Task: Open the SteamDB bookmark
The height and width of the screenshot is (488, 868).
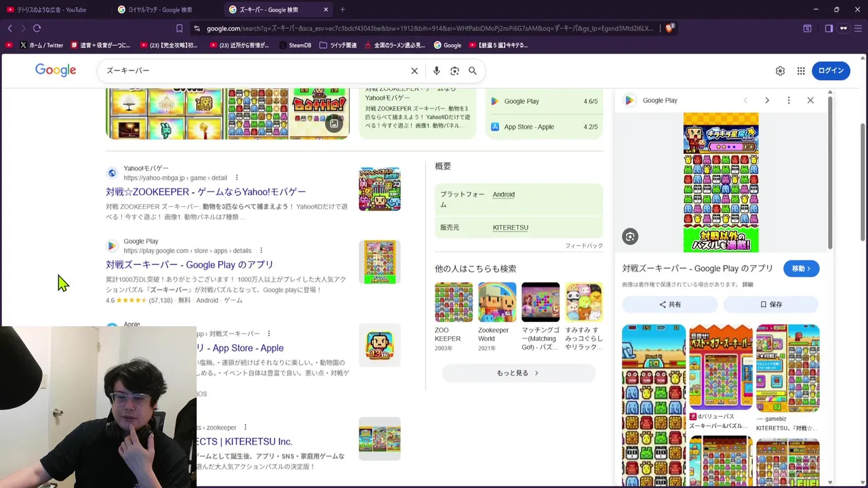Action: point(295,45)
